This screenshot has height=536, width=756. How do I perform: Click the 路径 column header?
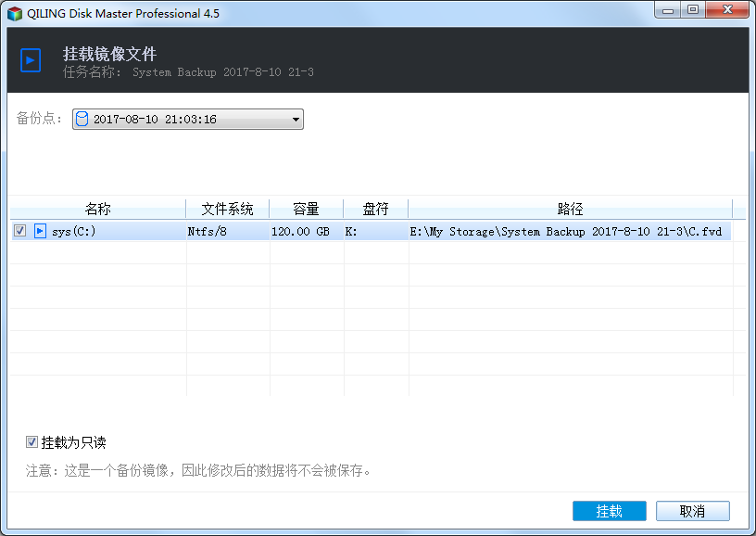(571, 209)
